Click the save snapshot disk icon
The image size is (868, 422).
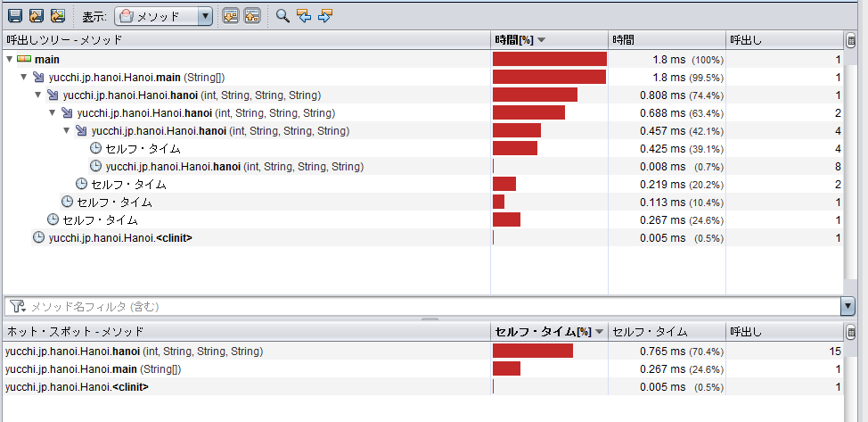click(x=14, y=16)
